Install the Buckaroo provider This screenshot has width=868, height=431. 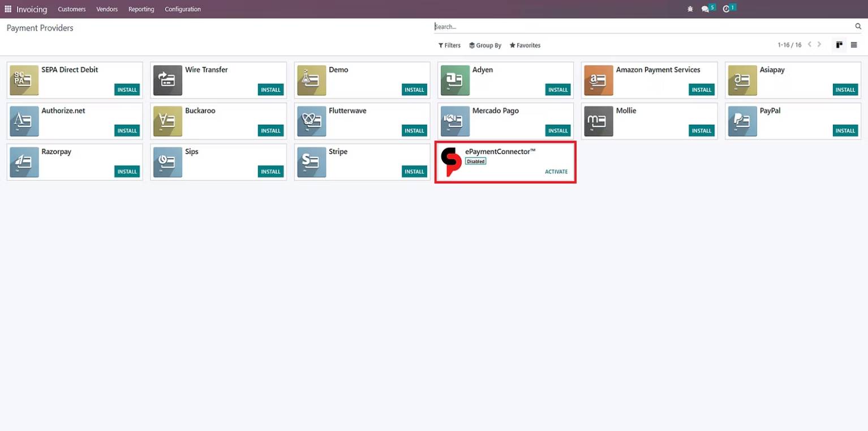point(270,130)
